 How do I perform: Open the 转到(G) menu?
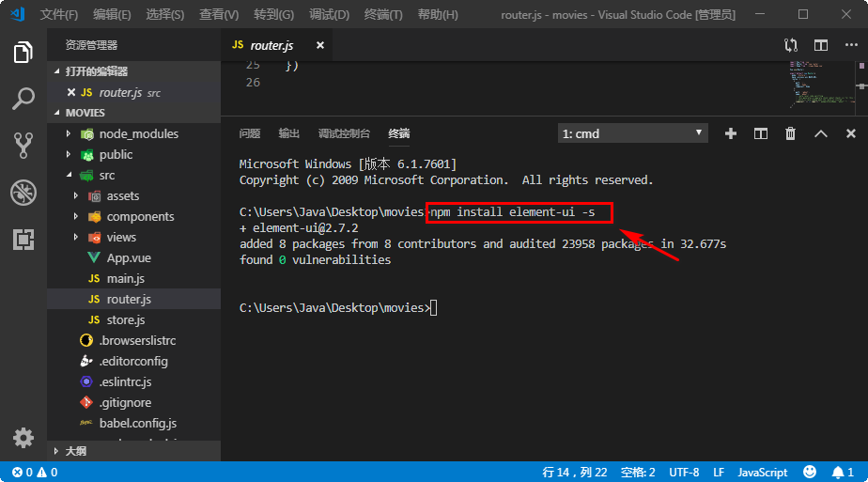click(x=273, y=14)
